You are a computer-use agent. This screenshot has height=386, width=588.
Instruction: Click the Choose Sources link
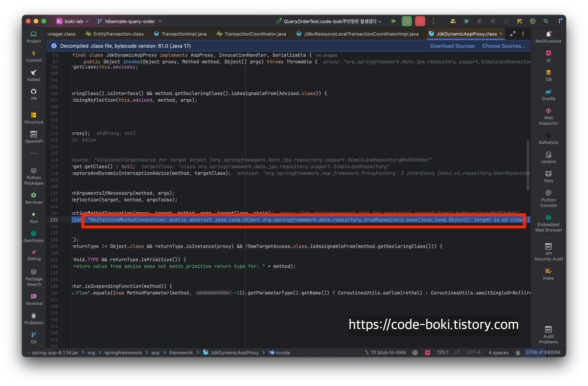coord(504,46)
